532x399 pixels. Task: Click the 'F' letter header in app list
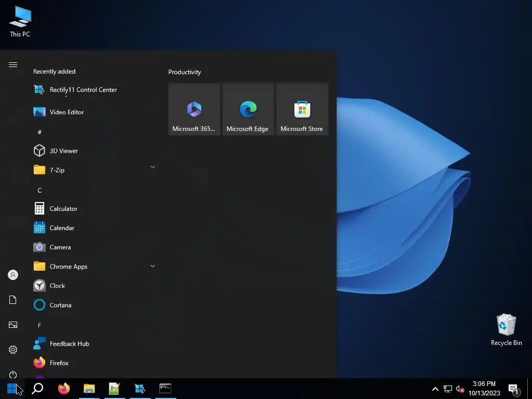39,325
